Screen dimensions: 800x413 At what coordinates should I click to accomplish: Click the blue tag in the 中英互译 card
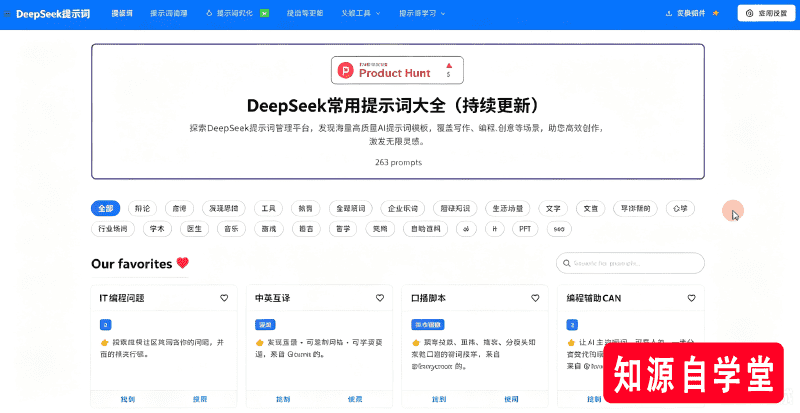[265, 325]
